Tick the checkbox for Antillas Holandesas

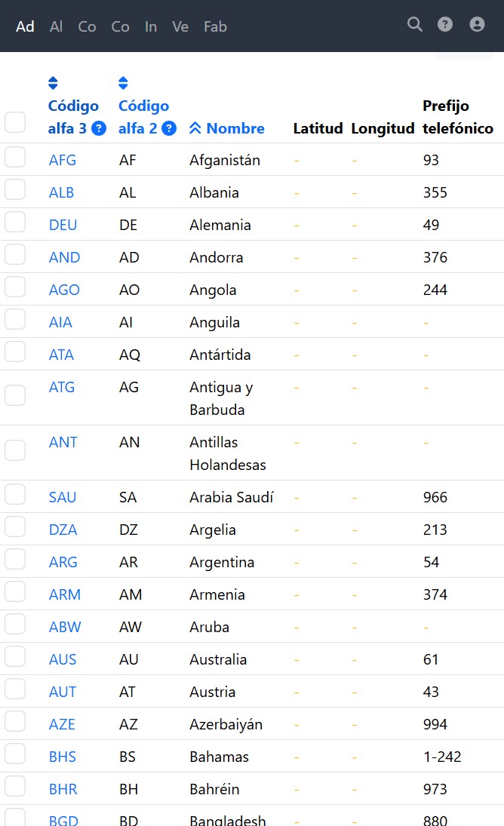pos(15,450)
